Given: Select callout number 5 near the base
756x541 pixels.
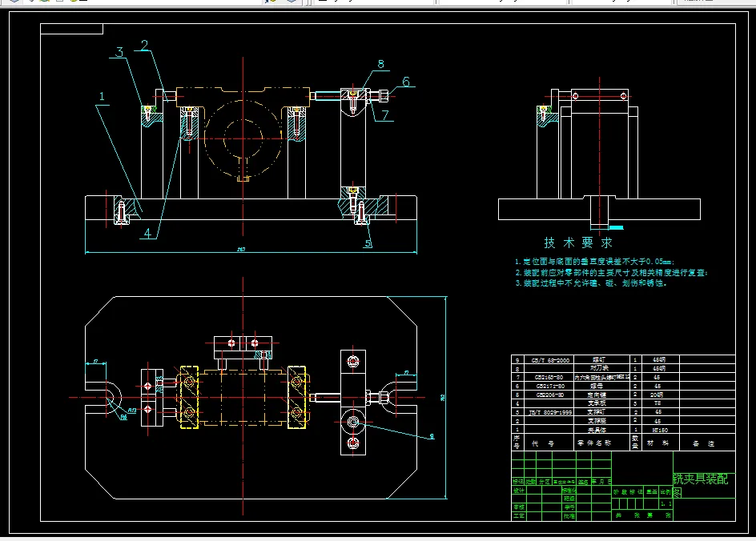Looking at the screenshot, I should click(x=368, y=243).
